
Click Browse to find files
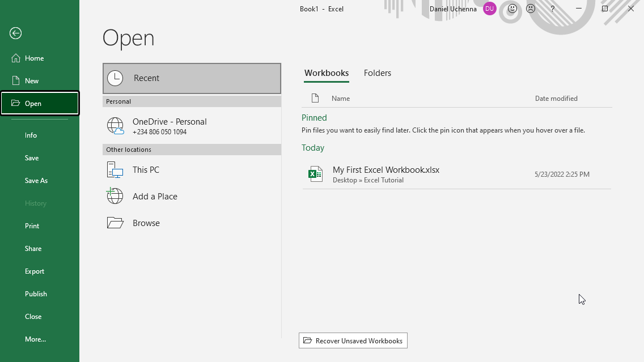(146, 223)
